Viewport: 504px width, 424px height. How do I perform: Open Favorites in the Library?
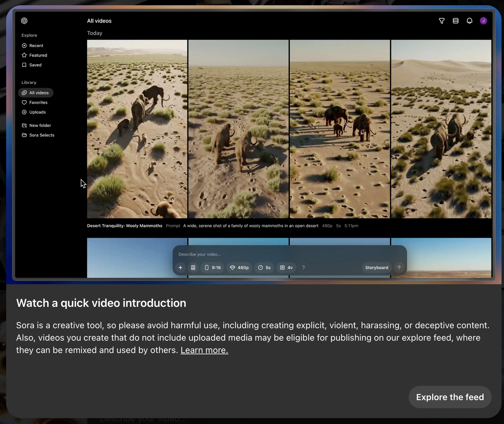pos(38,102)
